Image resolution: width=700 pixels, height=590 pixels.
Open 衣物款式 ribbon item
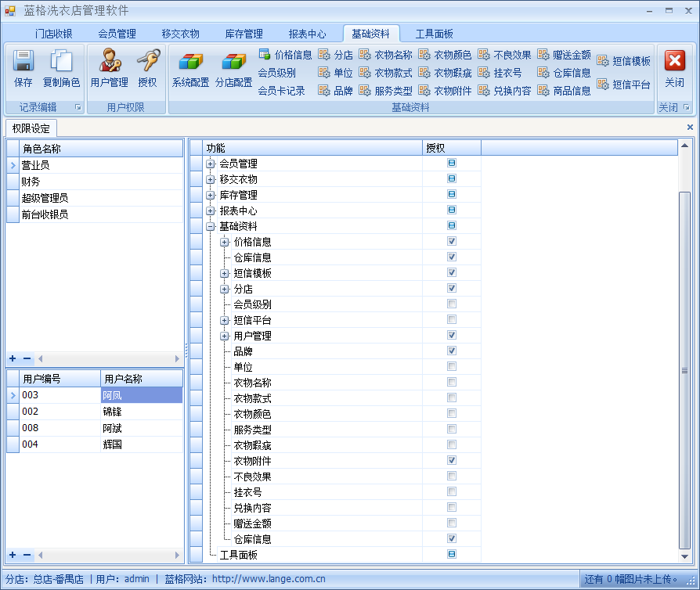(386, 73)
